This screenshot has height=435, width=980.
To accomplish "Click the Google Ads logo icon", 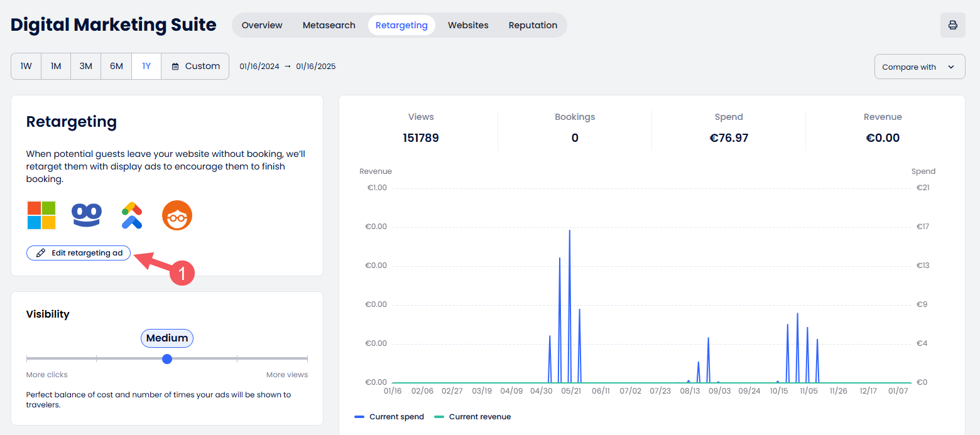I will [x=132, y=215].
